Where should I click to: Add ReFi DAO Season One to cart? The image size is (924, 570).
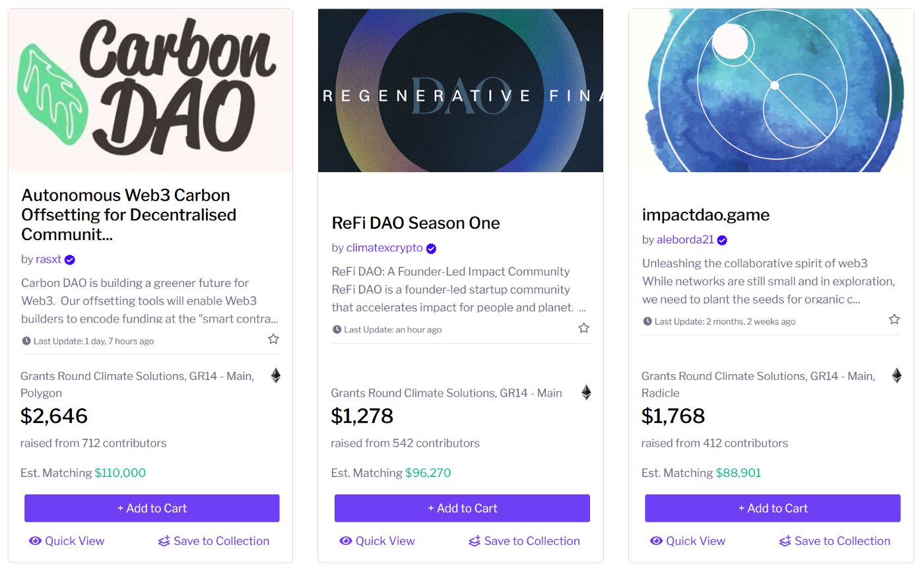click(462, 508)
